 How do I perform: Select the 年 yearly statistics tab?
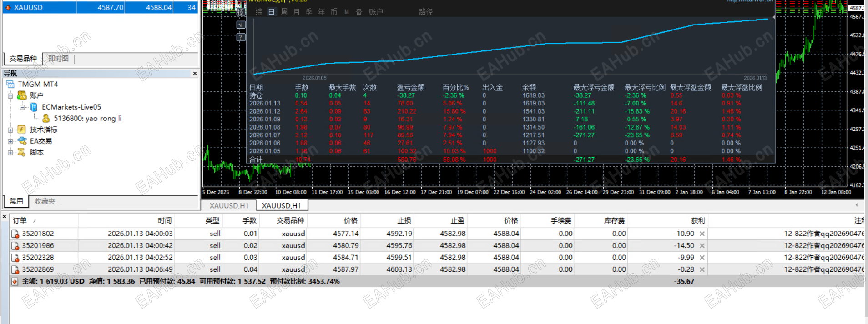(321, 12)
